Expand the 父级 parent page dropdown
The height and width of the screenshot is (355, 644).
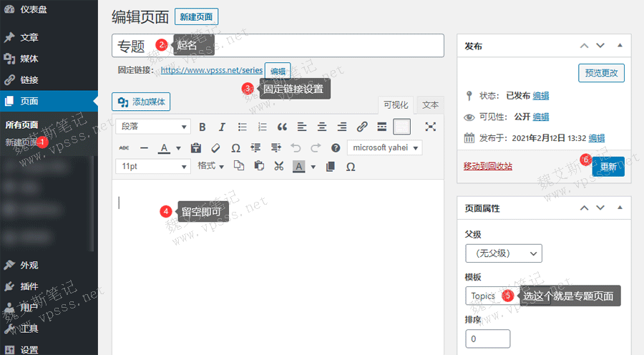[503, 253]
